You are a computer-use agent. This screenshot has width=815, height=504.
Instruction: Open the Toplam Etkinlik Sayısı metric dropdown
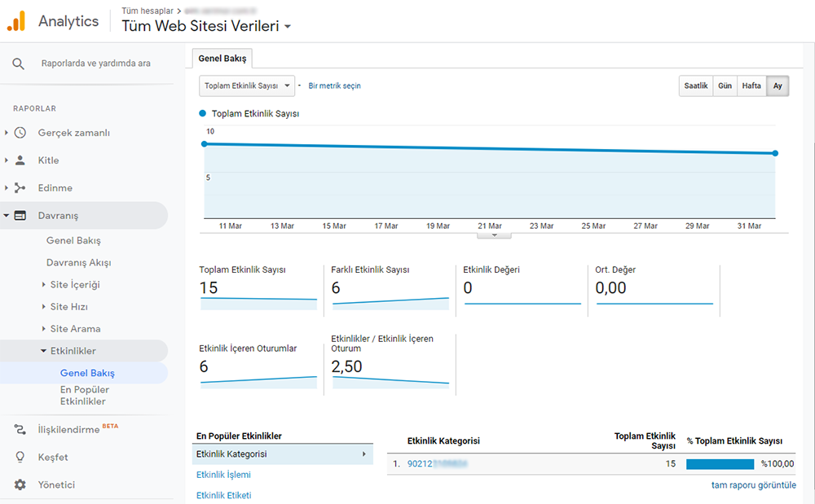tap(246, 85)
